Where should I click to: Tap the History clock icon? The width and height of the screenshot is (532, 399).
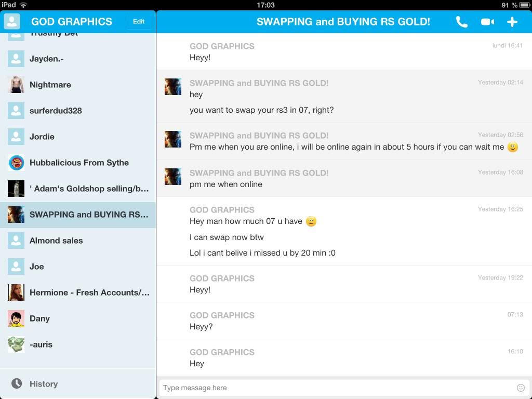(17, 383)
